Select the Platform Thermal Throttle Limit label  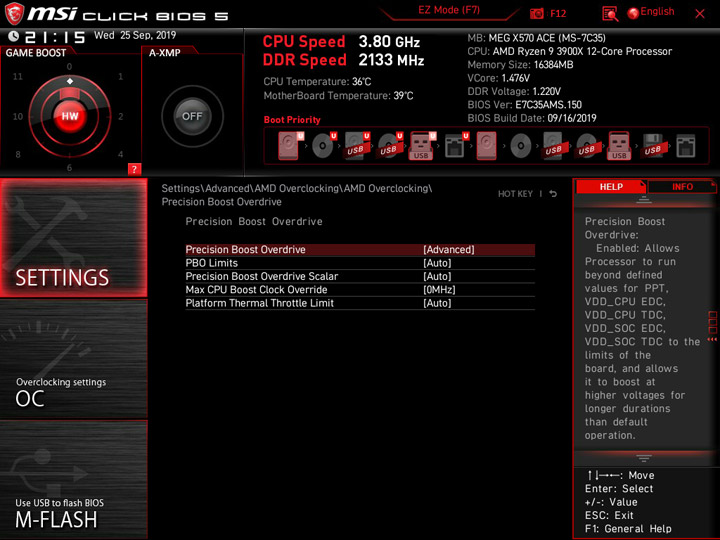[x=259, y=303]
